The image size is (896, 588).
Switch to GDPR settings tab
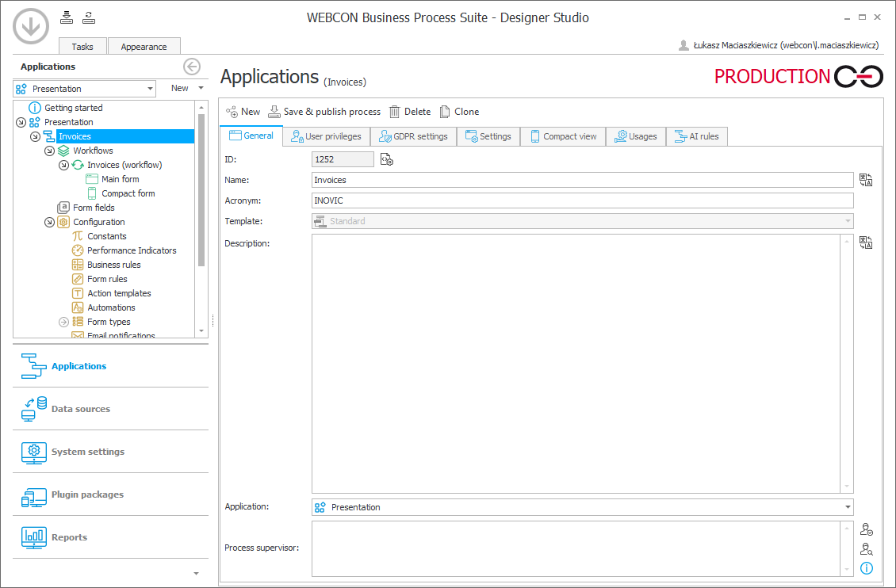(x=414, y=136)
